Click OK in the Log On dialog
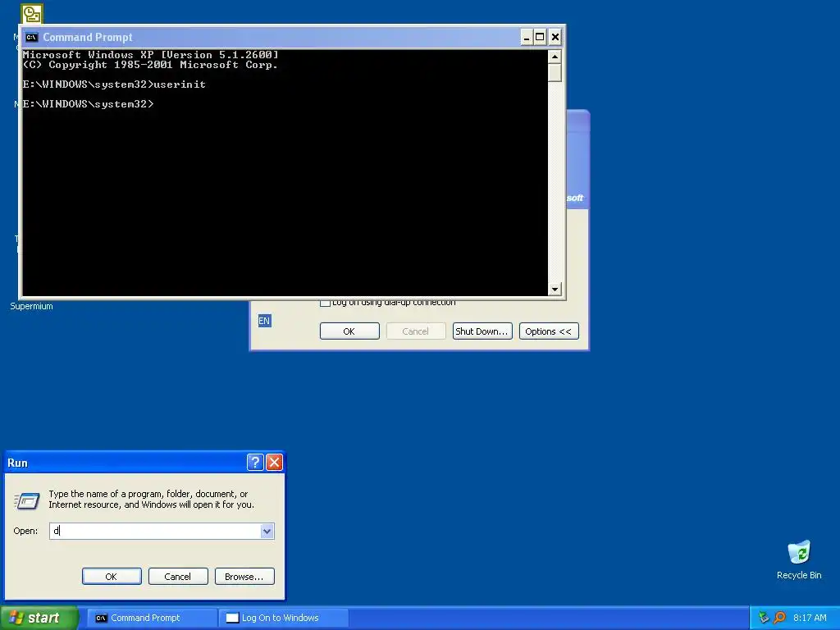Viewport: 840px width, 630px height. pyautogui.click(x=349, y=331)
